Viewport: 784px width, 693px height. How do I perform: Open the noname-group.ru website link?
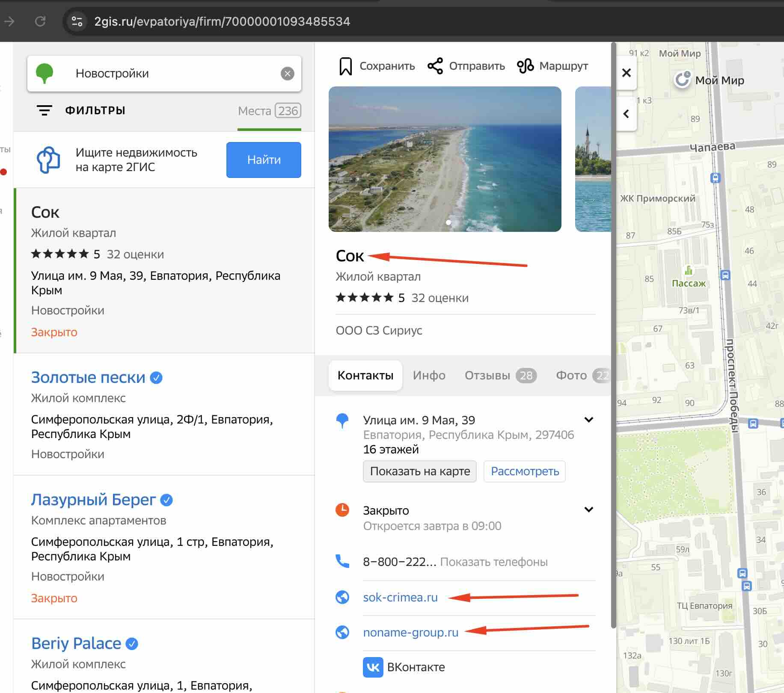[x=411, y=632]
